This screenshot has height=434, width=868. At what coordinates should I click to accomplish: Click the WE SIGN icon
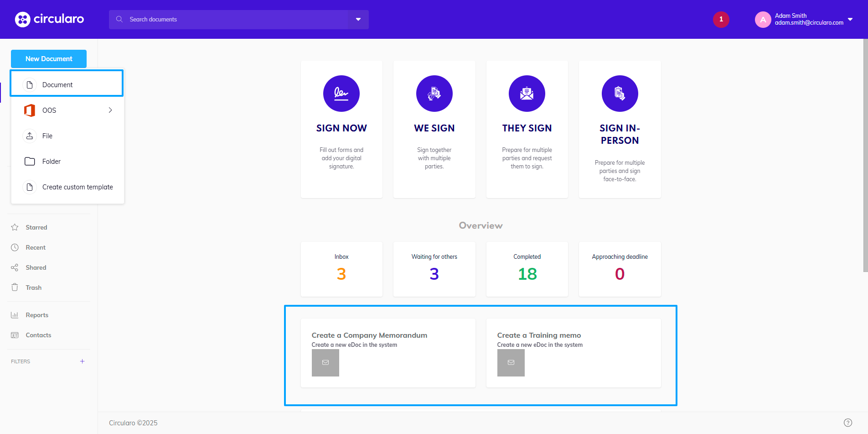click(x=434, y=94)
